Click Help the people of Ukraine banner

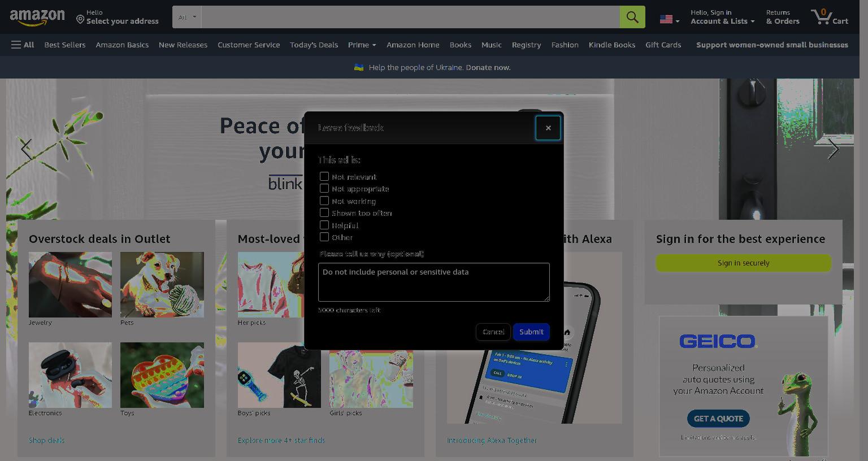pos(433,67)
